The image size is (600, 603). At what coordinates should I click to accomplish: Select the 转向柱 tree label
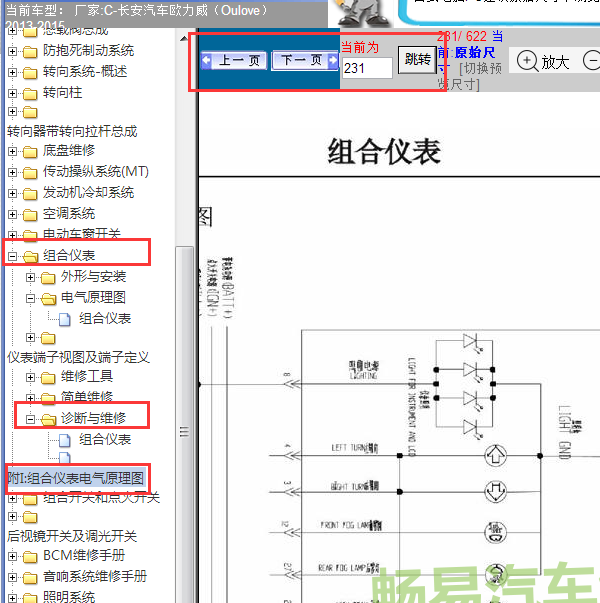62,92
